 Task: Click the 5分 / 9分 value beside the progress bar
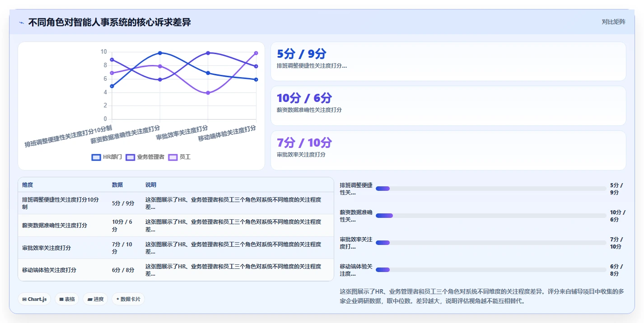pos(616,189)
